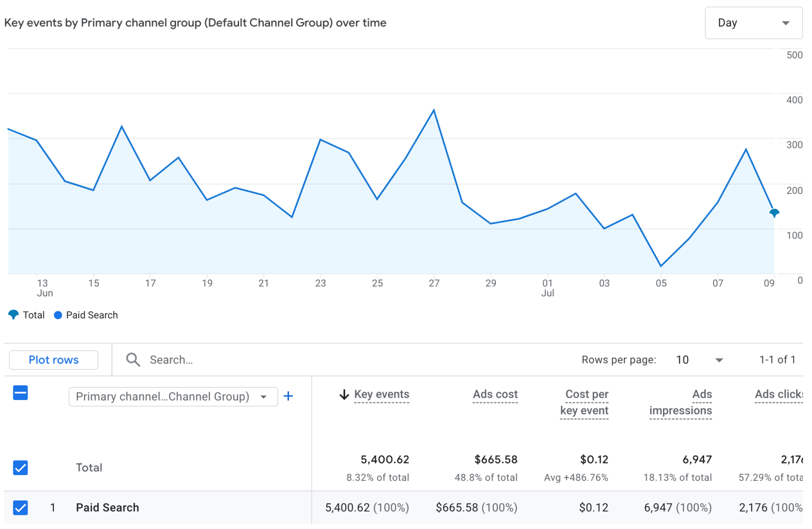
Task: Open the Day granularity dropdown
Action: (x=753, y=23)
